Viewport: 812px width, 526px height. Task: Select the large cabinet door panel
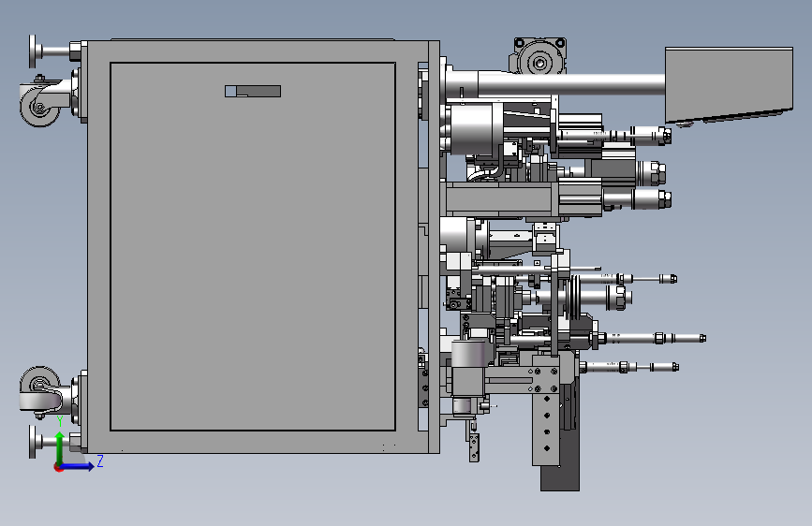point(253,246)
